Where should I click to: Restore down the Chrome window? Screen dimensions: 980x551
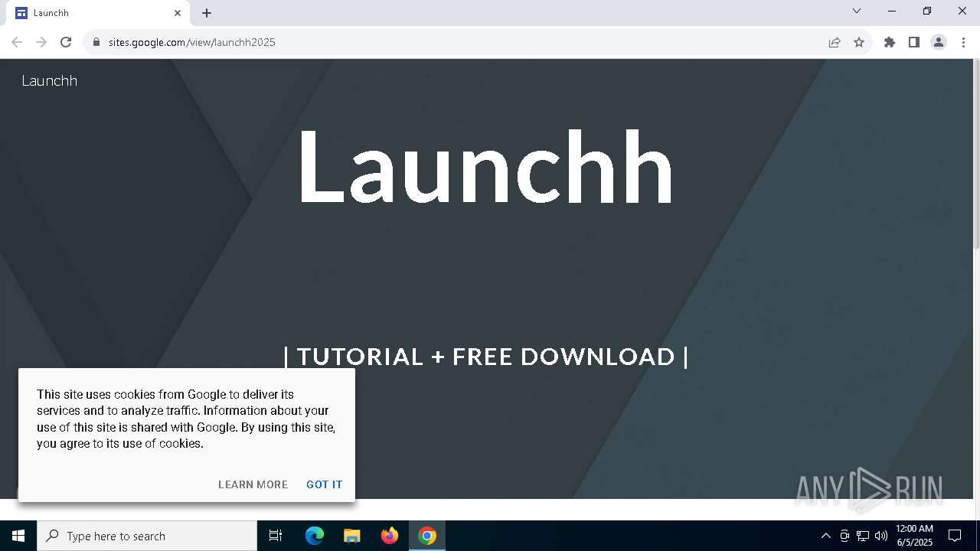pyautogui.click(x=927, y=11)
